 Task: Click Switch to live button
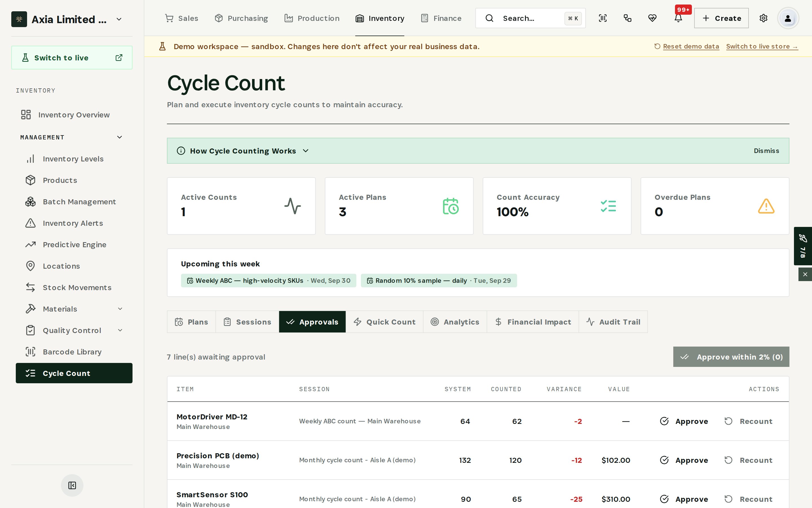tap(72, 58)
